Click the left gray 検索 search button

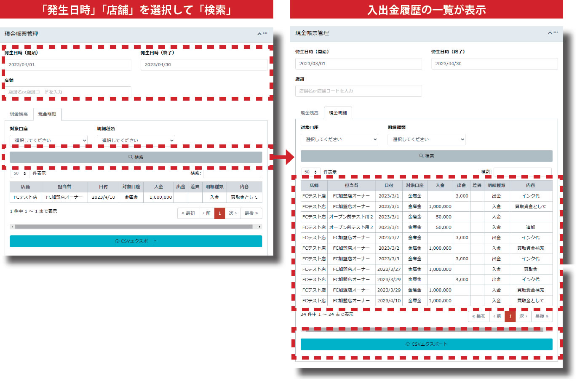(136, 157)
